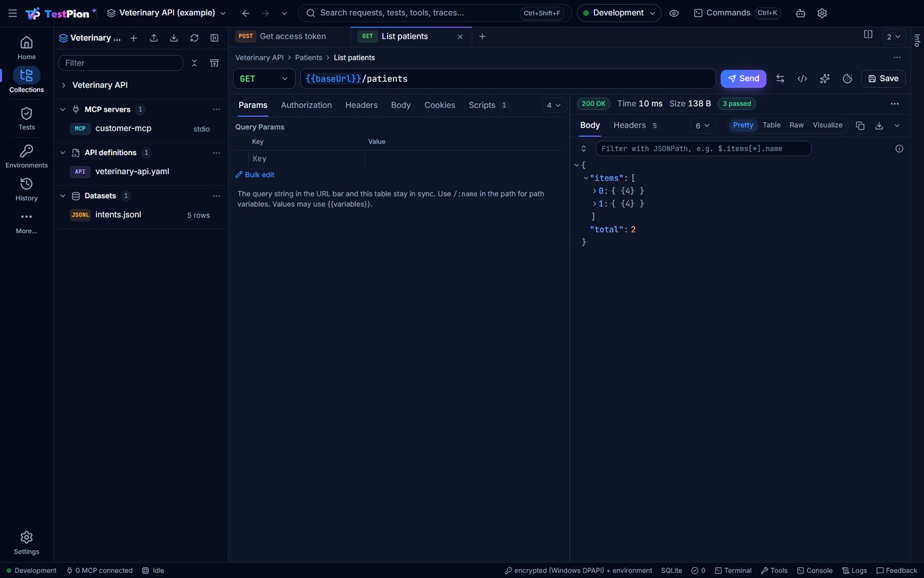
Task: Collapse the "items" array in the response
Action: (x=585, y=178)
